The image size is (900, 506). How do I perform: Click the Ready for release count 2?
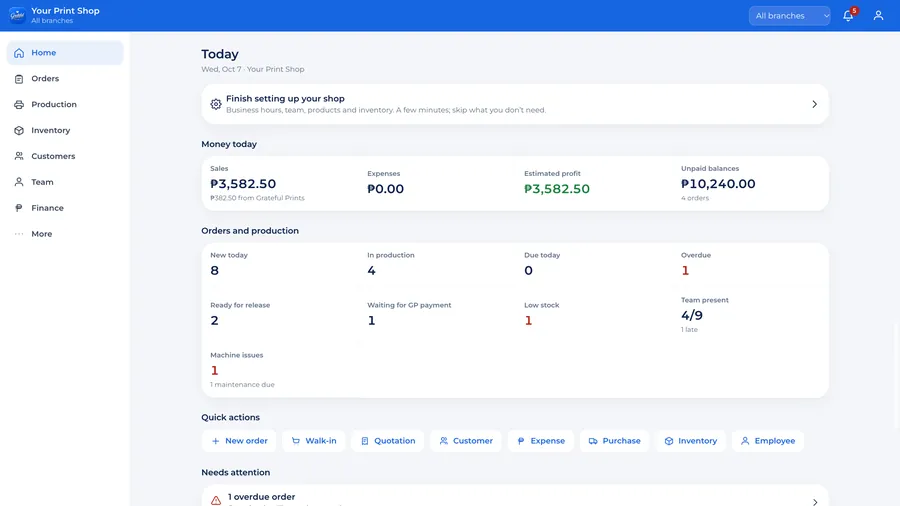tap(215, 320)
